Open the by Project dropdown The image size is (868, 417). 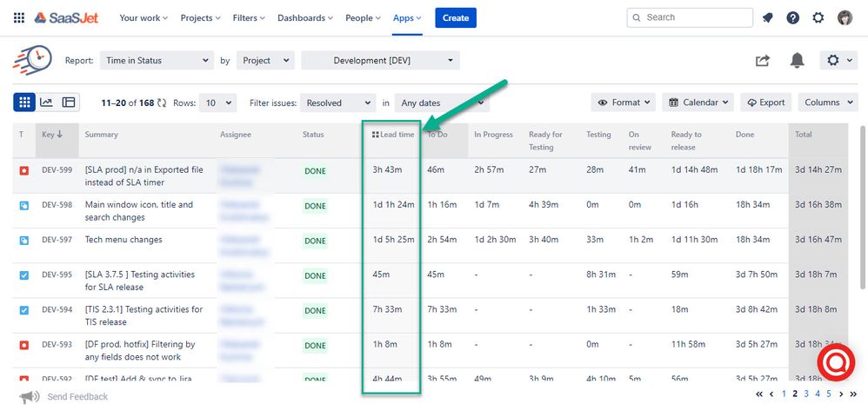click(266, 60)
